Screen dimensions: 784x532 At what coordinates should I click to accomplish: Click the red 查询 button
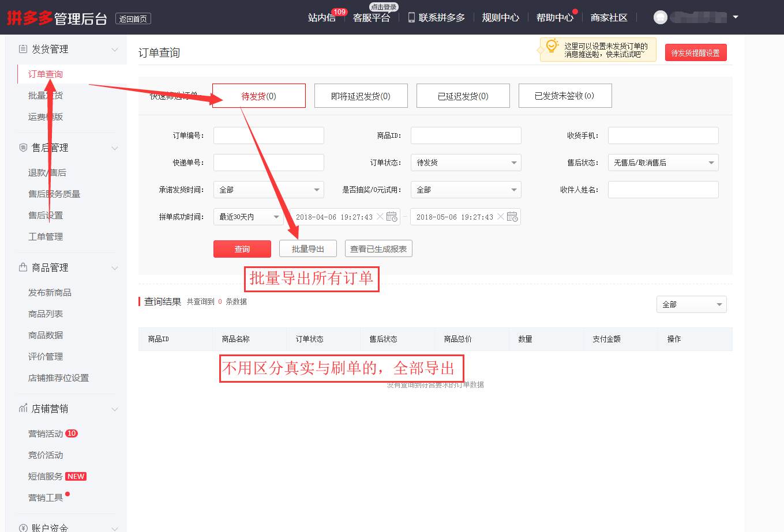coord(242,249)
